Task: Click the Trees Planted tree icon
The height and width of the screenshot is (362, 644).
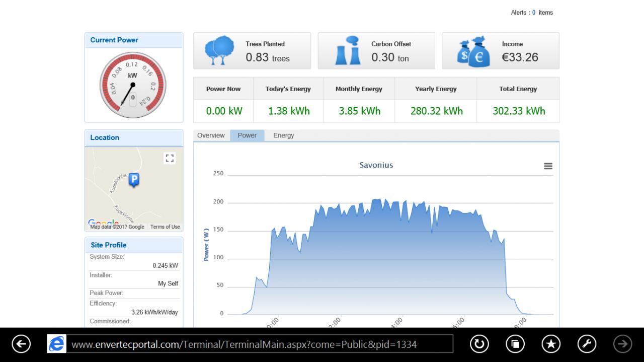Action: tap(219, 50)
